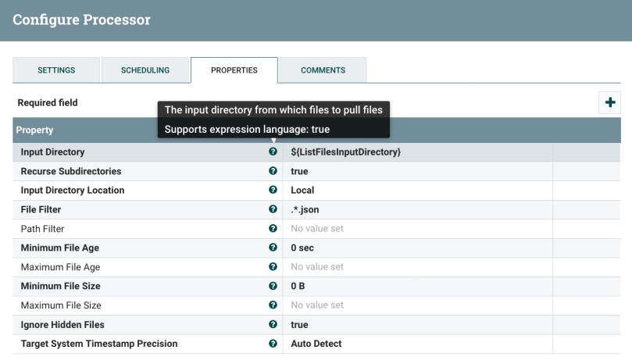
Task: Click help icon for Target System Timestamp Precision
Action: pyautogui.click(x=273, y=344)
